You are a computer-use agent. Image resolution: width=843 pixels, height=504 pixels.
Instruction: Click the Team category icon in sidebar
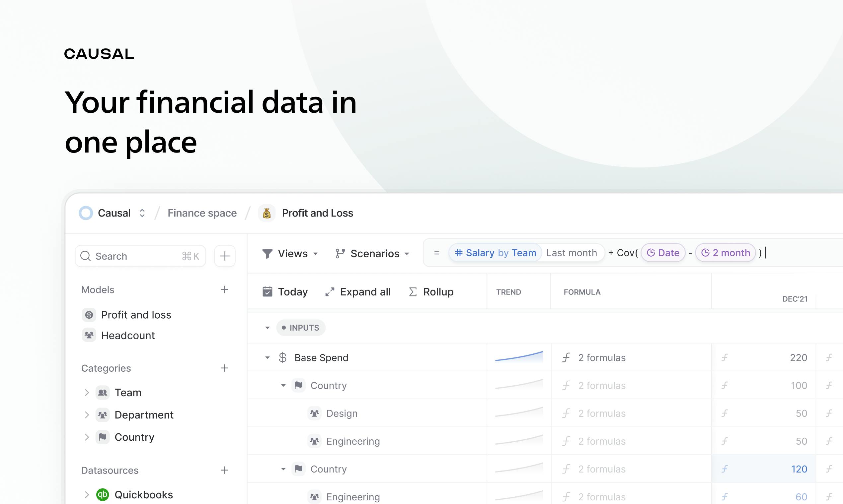pos(103,393)
